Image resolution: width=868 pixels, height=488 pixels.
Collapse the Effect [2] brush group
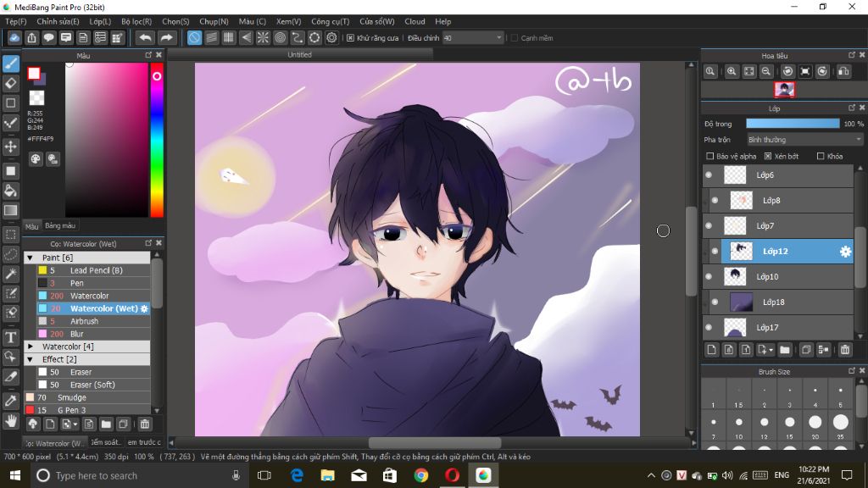(31, 359)
